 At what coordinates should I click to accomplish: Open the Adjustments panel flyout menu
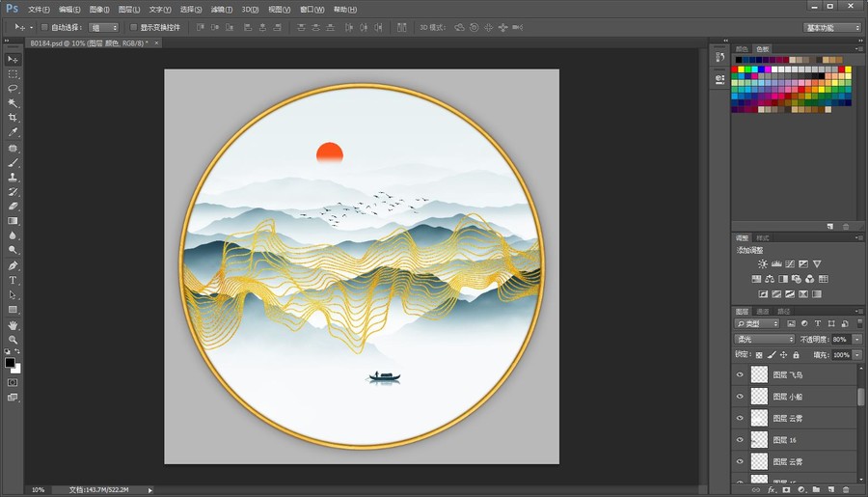(x=858, y=237)
